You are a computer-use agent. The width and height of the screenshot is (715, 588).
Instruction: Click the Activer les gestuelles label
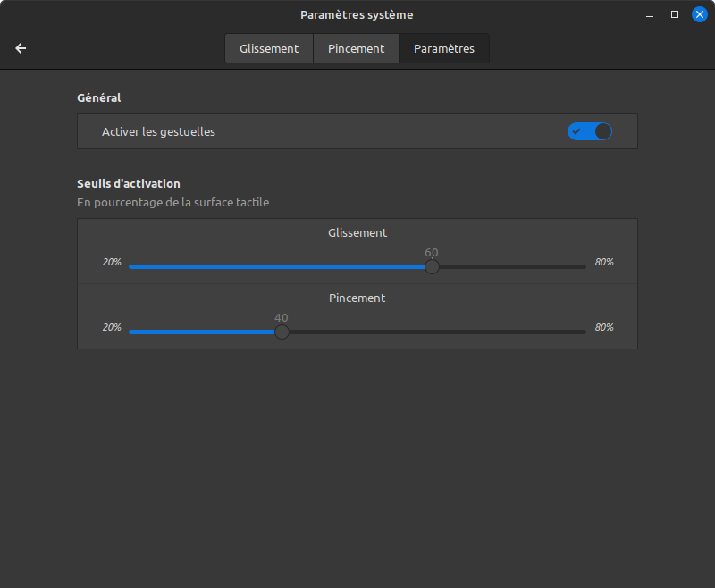158,131
